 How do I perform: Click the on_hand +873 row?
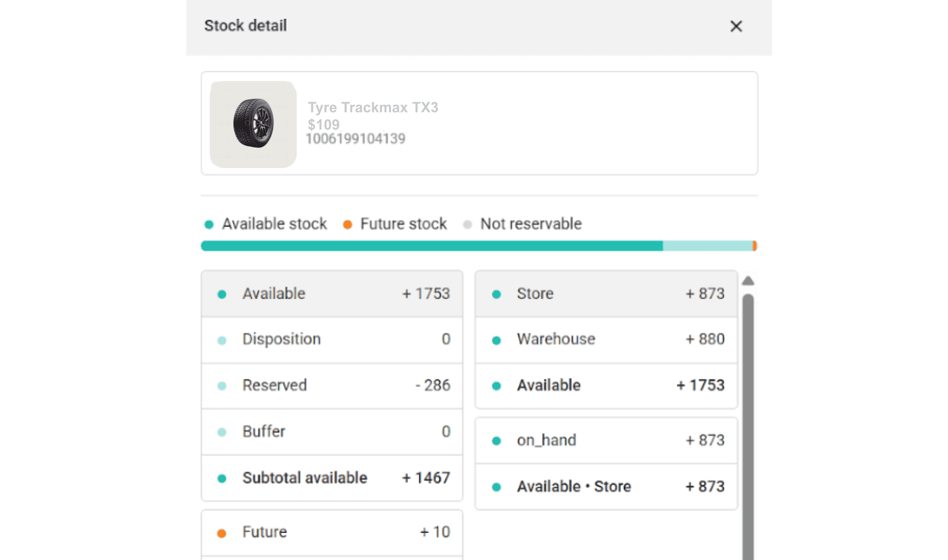pos(606,440)
